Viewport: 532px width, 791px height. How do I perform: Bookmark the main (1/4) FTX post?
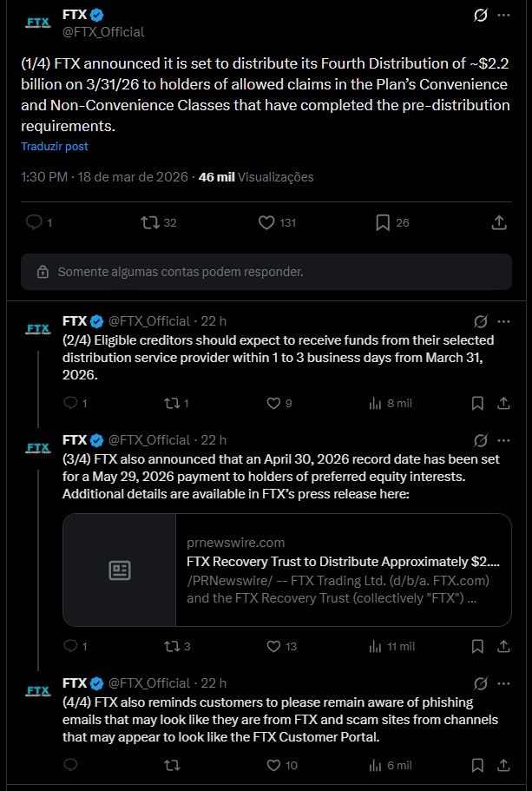pos(383,222)
